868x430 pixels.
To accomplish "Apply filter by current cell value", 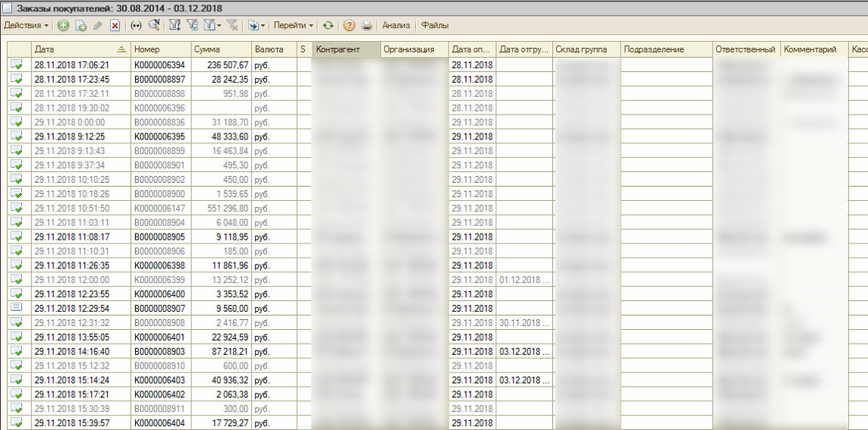I will [x=192, y=25].
